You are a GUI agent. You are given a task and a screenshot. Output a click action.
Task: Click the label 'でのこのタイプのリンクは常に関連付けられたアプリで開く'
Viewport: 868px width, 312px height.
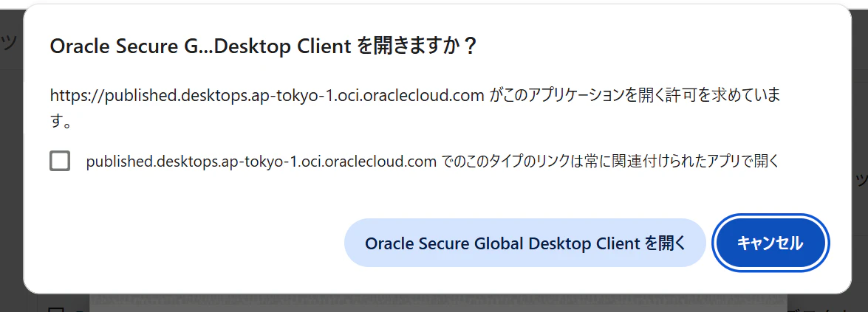click(x=610, y=162)
